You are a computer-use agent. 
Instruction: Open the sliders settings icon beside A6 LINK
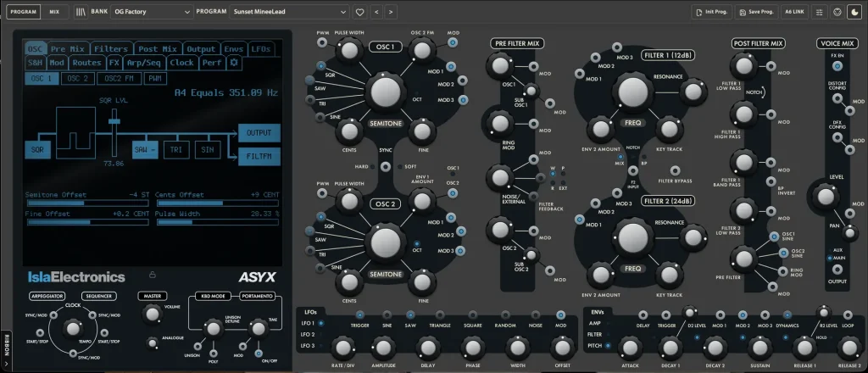coord(820,12)
